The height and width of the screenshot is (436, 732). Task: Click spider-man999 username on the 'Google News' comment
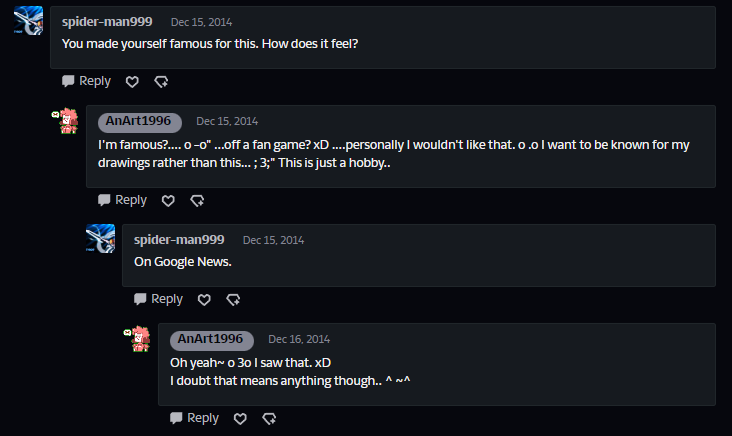point(179,240)
